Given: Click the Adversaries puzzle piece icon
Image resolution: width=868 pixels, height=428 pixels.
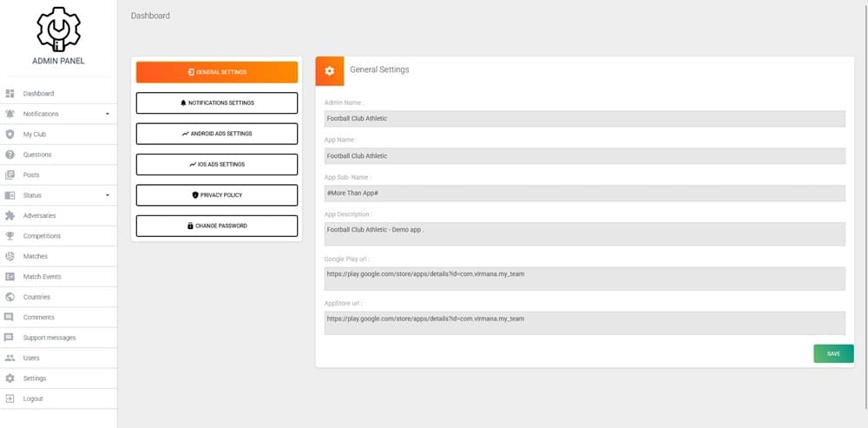Looking at the screenshot, I should coord(10,215).
